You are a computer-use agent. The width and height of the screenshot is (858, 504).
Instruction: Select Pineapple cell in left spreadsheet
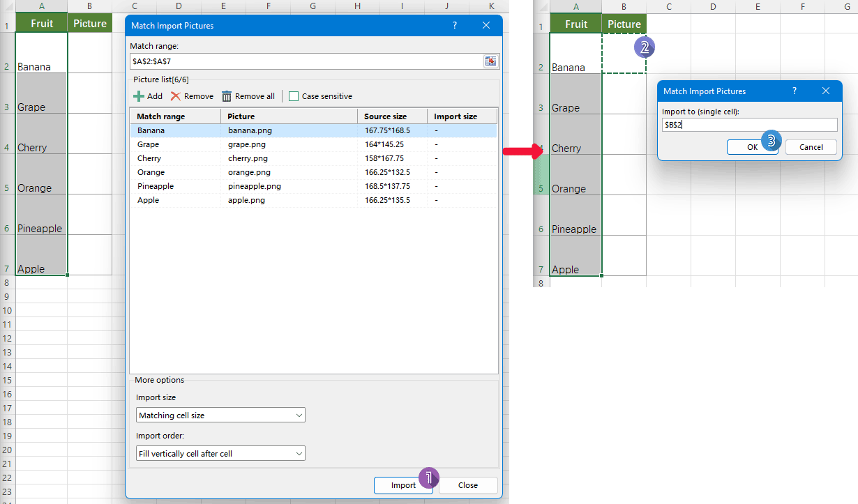(42, 215)
